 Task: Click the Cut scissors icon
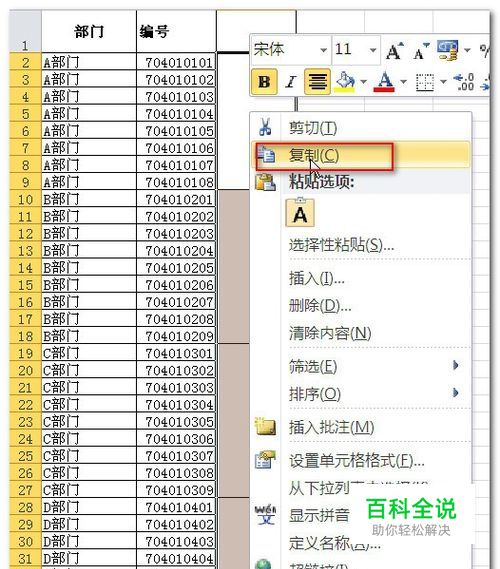265,127
